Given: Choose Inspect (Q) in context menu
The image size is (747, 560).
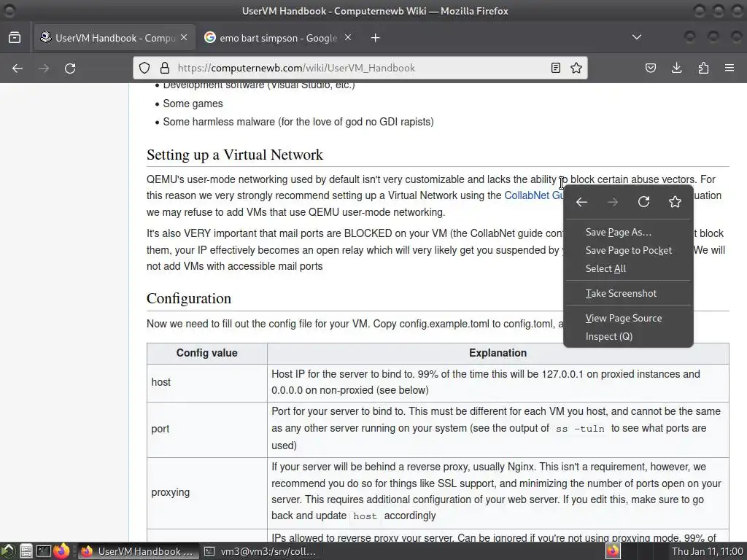Looking at the screenshot, I should (609, 336).
